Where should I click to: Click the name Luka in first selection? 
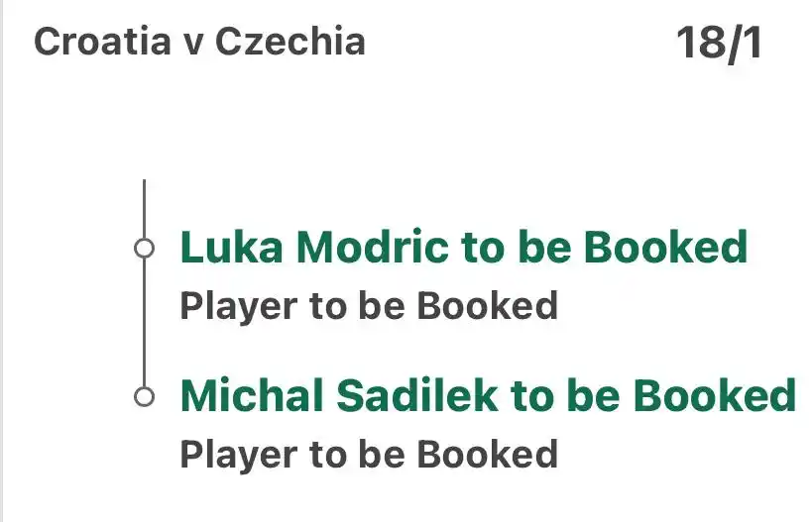point(231,248)
